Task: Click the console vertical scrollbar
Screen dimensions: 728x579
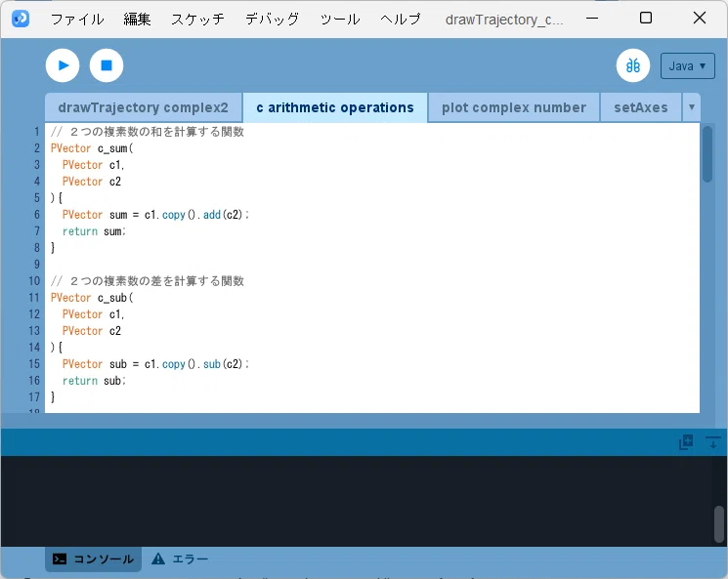Action: (x=718, y=524)
